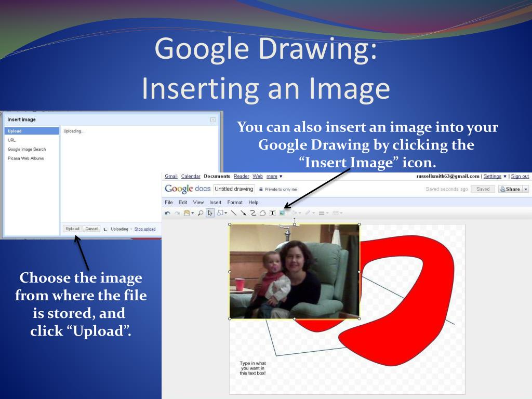Image resolution: width=532 pixels, height=399 pixels.
Task: Select the inserted photo on the canvas
Action: pos(295,271)
